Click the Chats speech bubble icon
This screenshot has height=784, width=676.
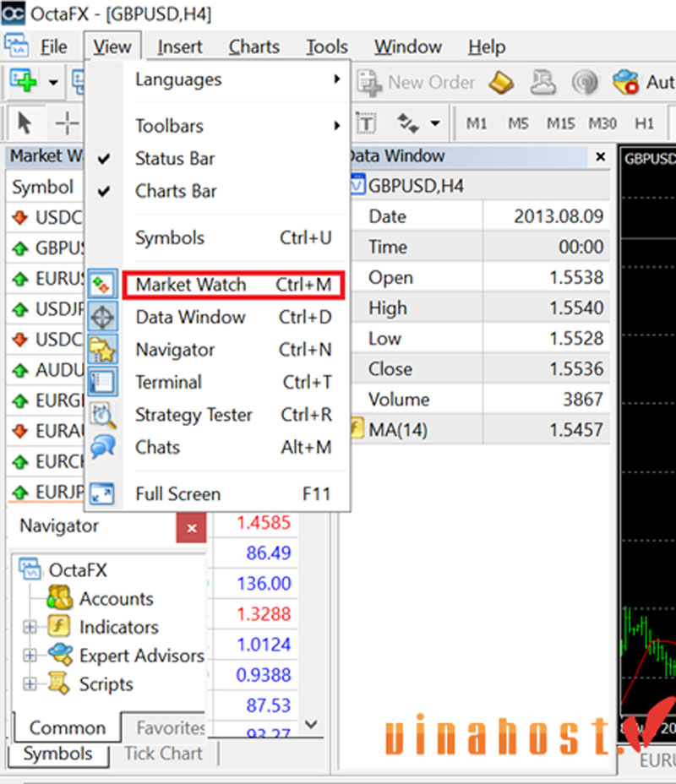coord(103,447)
